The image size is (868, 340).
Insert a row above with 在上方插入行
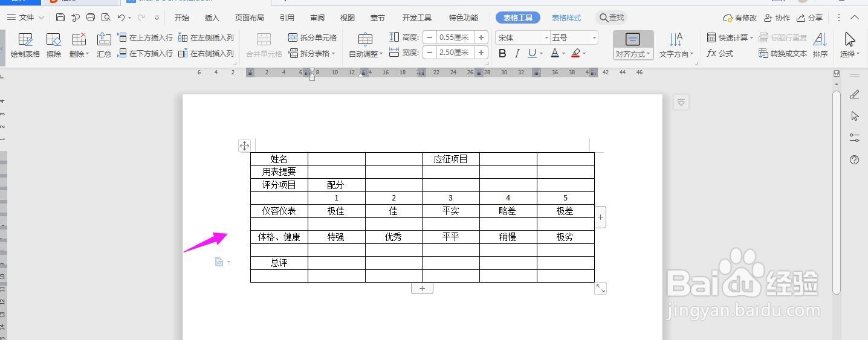coord(145,37)
